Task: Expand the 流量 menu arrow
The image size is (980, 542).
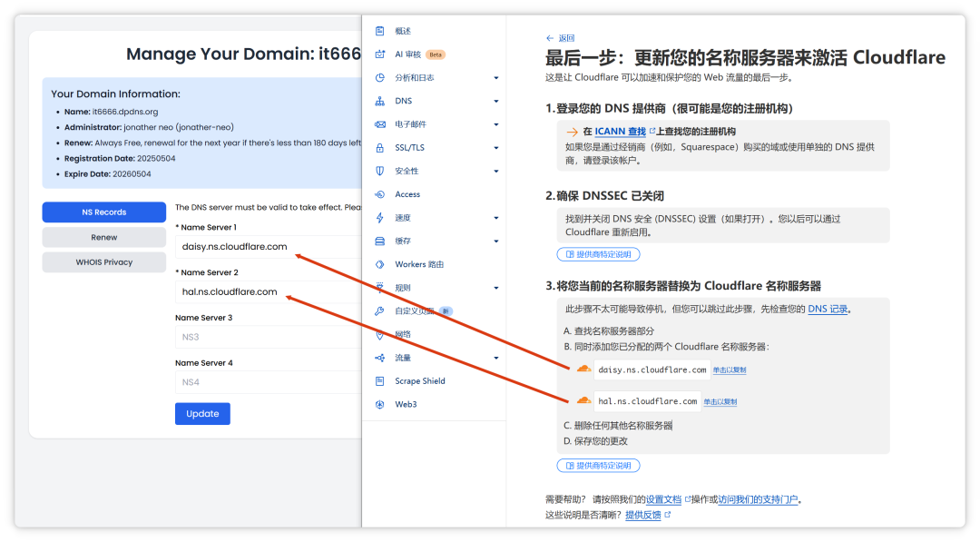Action: [x=496, y=359]
